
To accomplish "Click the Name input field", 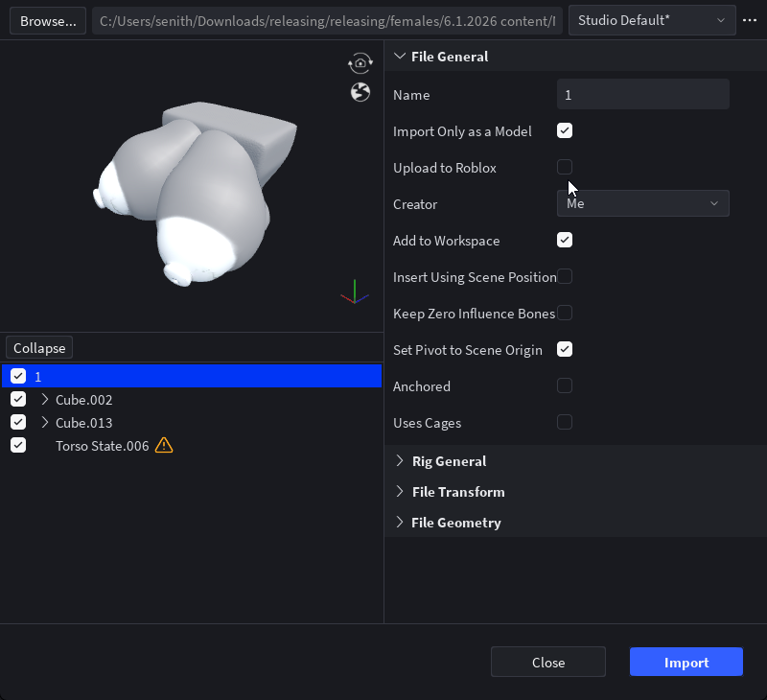I will coord(642,94).
